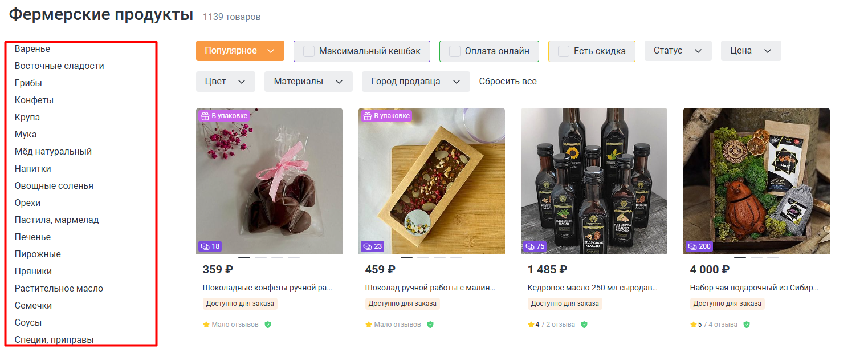868x348 pixels.
Task: Tick the "Оплата онлайн" checkbox
Action: point(455,51)
